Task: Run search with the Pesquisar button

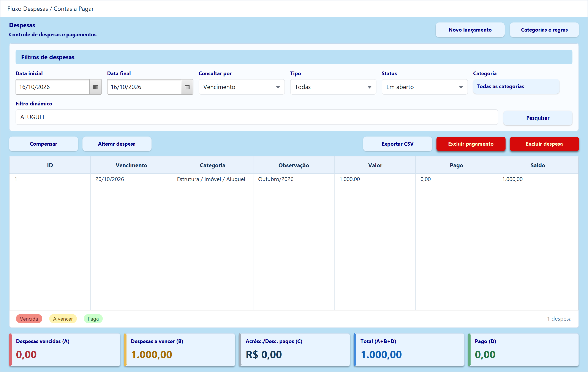Action: click(538, 118)
